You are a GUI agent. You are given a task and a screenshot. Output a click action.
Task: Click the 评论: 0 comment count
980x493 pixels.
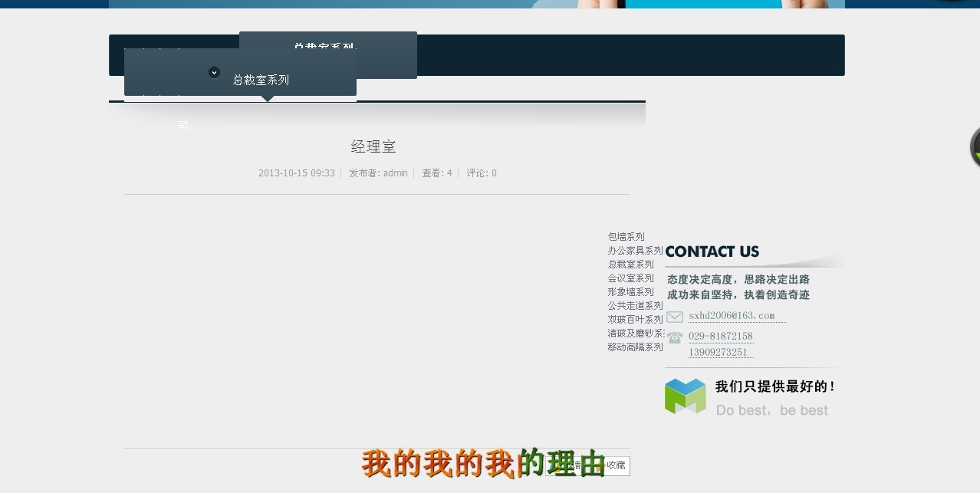pos(482,173)
